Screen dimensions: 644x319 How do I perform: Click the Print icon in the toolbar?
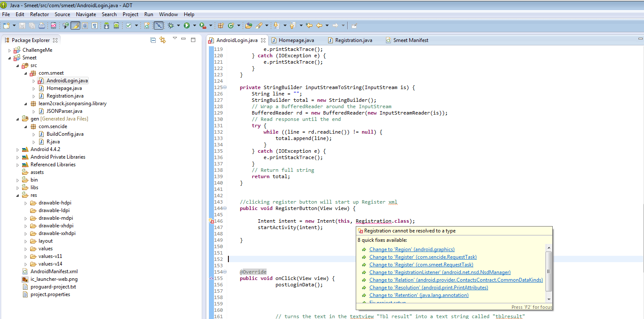point(42,26)
